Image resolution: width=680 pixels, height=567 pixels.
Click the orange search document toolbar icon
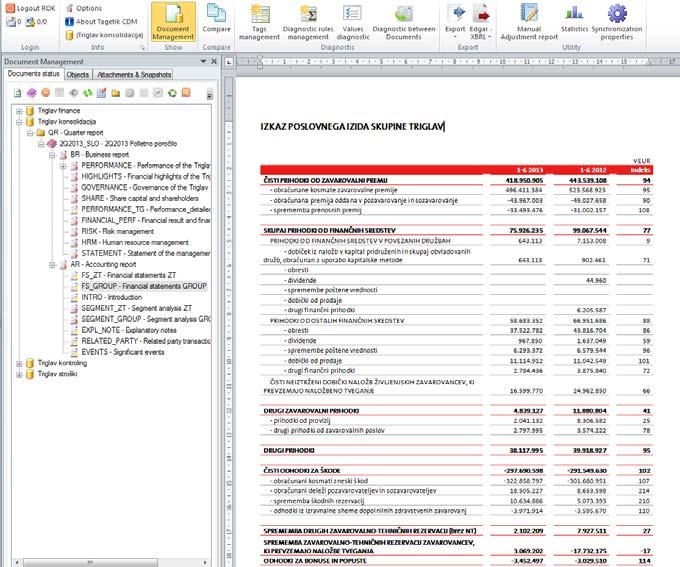coord(186,92)
